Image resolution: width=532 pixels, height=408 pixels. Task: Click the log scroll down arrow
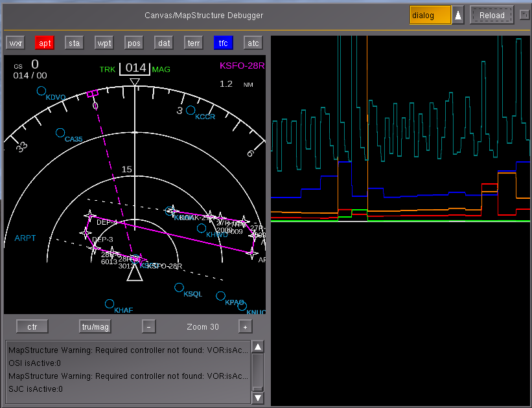point(258,398)
